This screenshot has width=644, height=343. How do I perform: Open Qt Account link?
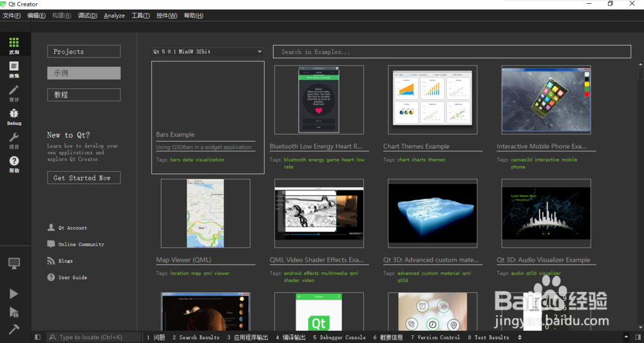click(73, 228)
